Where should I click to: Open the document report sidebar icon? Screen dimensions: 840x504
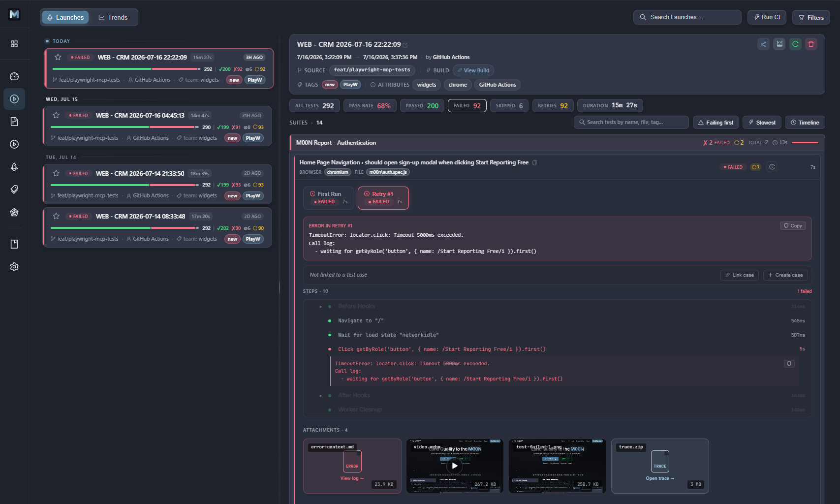14,122
